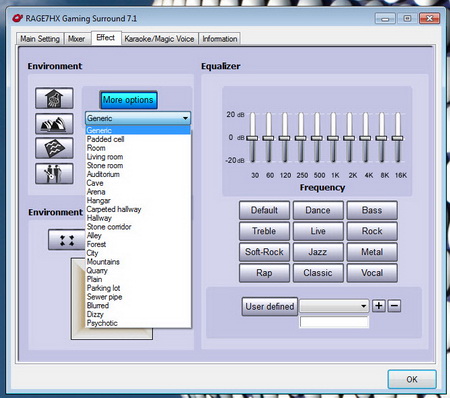The width and height of the screenshot is (450, 398).
Task: Apply the Jazz equalizer preset
Action: coord(318,252)
